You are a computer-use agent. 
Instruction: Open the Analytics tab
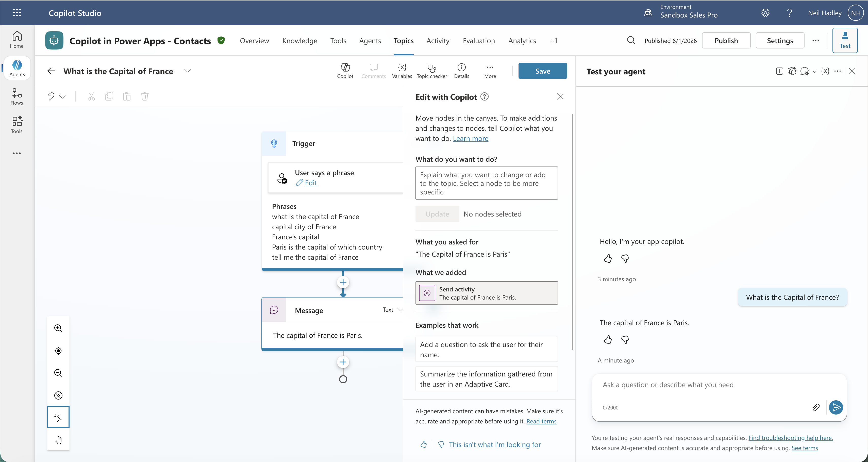point(522,41)
